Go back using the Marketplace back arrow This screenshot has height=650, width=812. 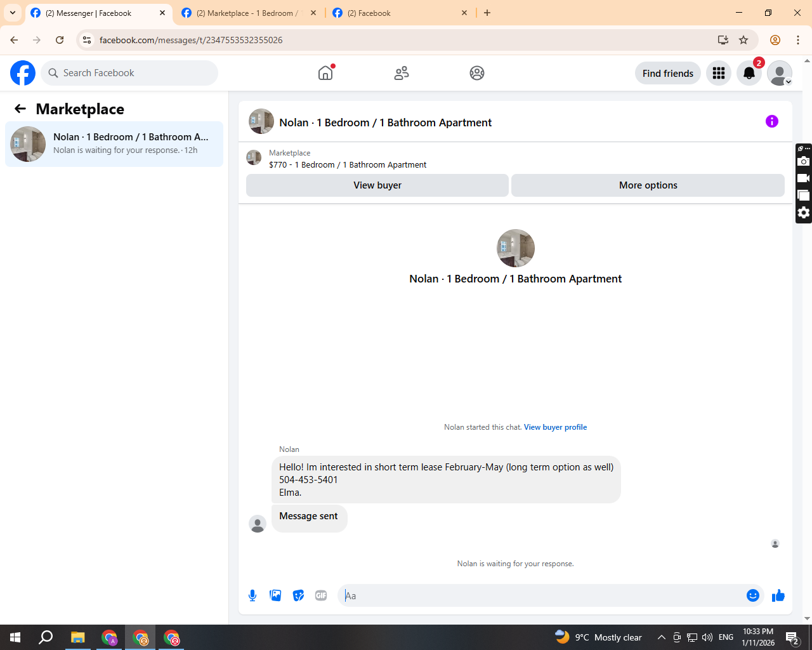coord(20,109)
